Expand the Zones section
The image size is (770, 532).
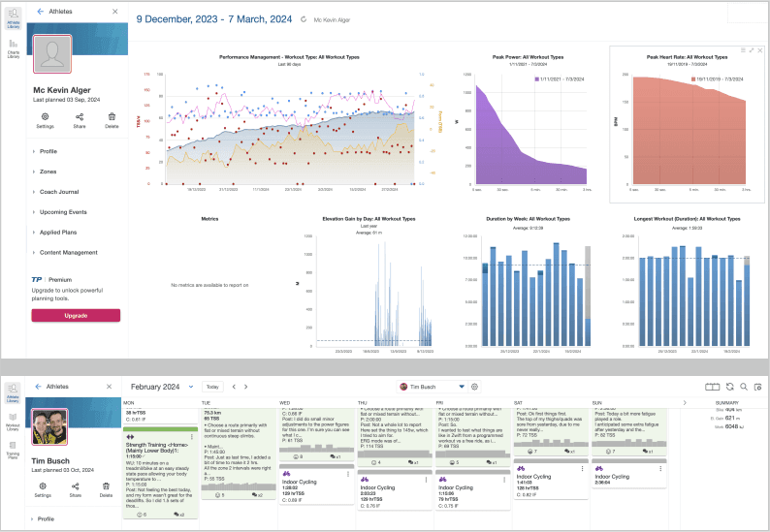pyautogui.click(x=48, y=172)
